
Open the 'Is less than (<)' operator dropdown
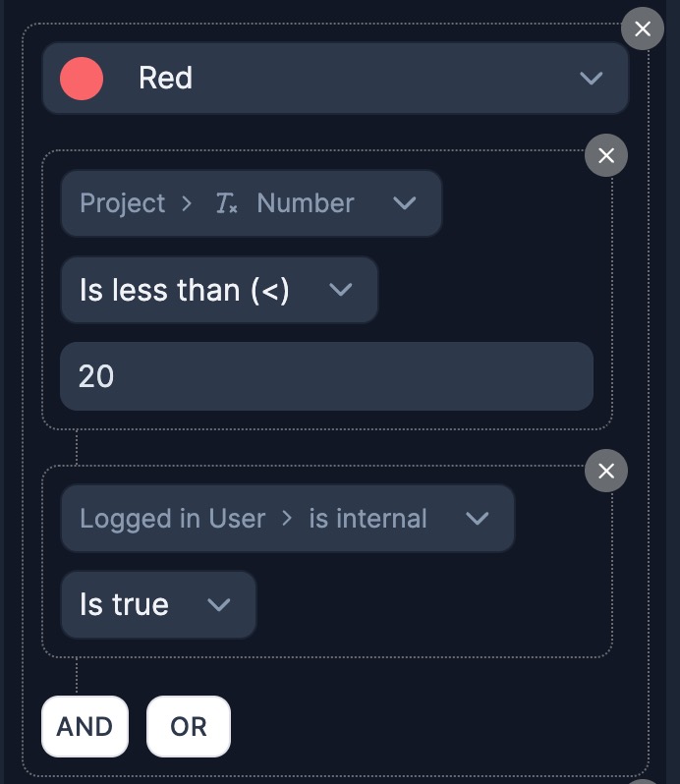[185, 290]
